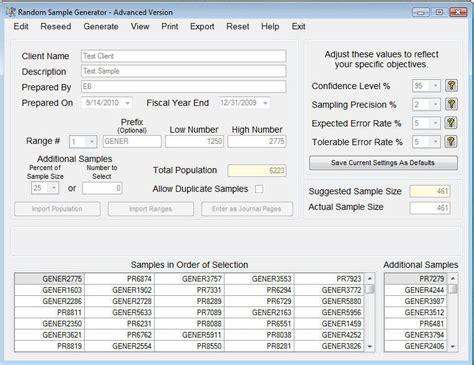The width and height of the screenshot is (474, 365).
Task: Click Save Current Settings As Defaults
Action: (383, 163)
